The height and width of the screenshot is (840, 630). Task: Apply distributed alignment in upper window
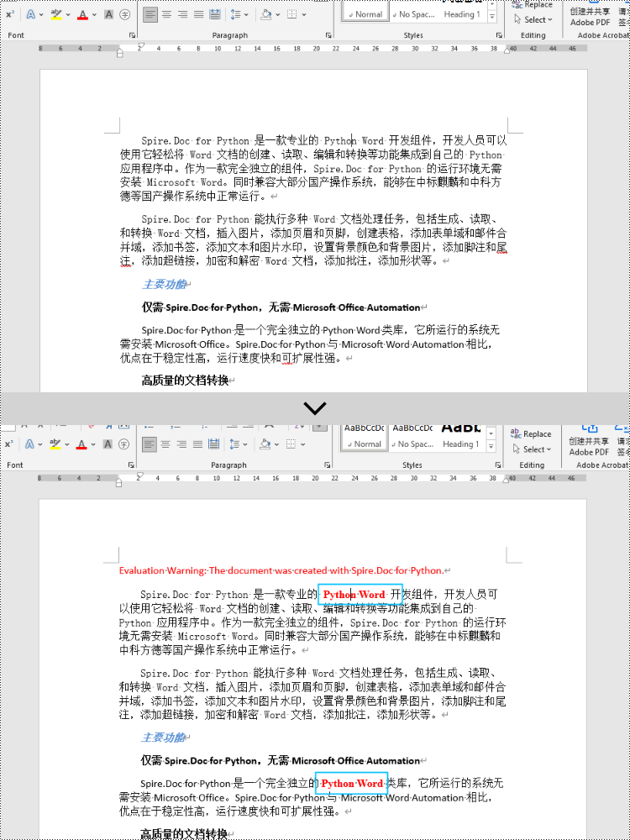click(214, 15)
